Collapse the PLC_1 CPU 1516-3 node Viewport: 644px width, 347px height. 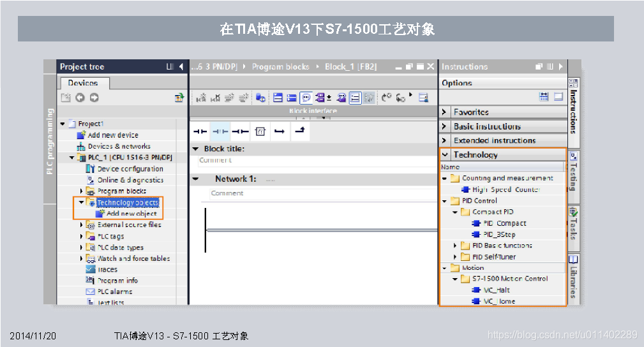coord(72,158)
